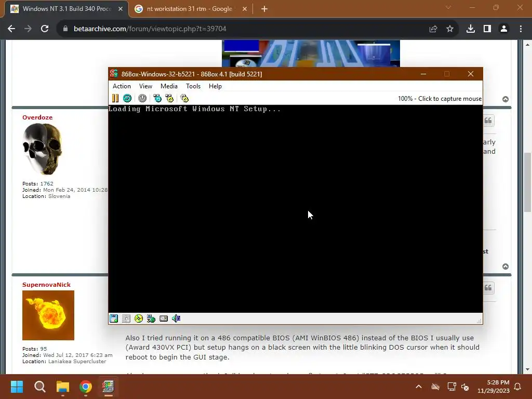Open Chrome profile icon
532x399 pixels.
[x=504, y=29]
